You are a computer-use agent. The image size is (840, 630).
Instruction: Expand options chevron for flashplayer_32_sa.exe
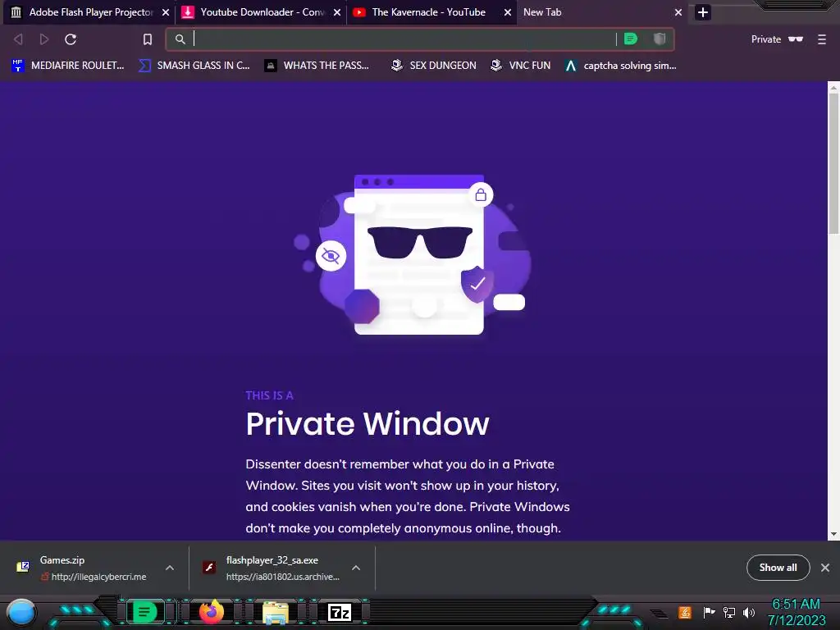click(356, 568)
